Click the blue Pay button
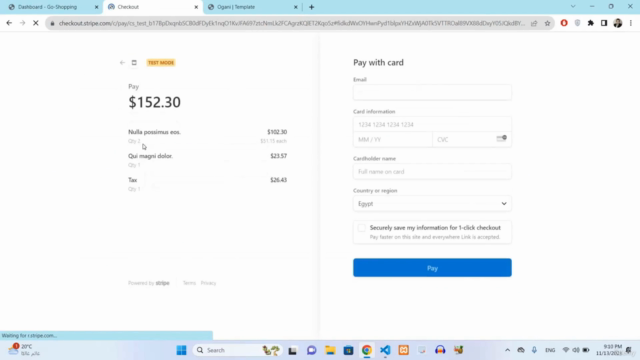The width and height of the screenshot is (640, 360). (432, 268)
